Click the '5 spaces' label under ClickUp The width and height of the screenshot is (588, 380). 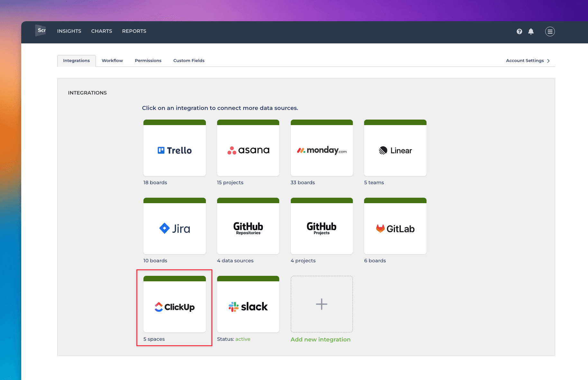[x=154, y=339]
